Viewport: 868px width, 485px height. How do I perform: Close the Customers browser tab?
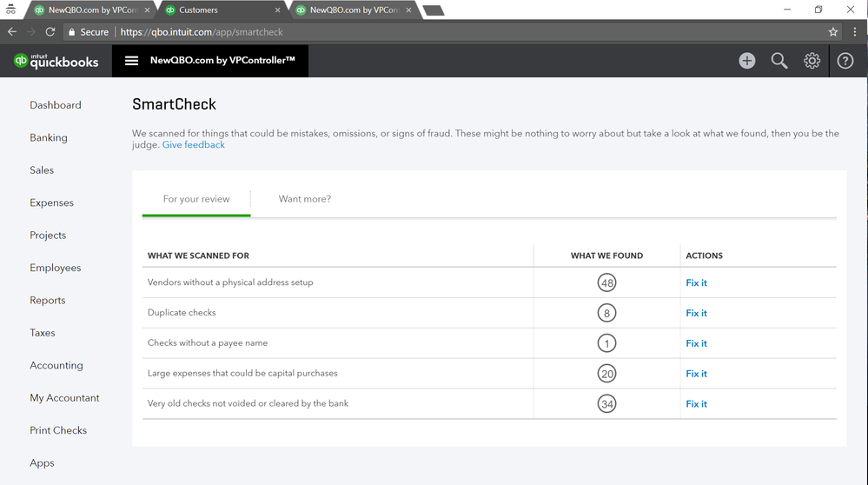point(277,10)
